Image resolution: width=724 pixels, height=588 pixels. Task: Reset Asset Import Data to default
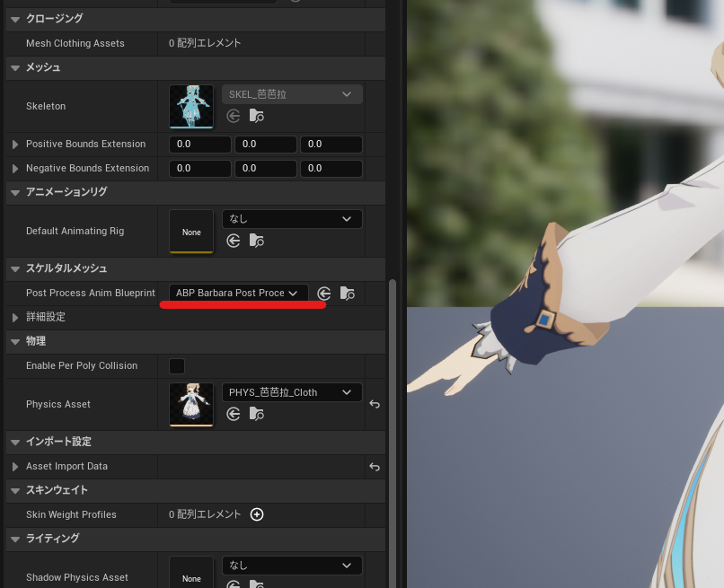pyautogui.click(x=375, y=467)
